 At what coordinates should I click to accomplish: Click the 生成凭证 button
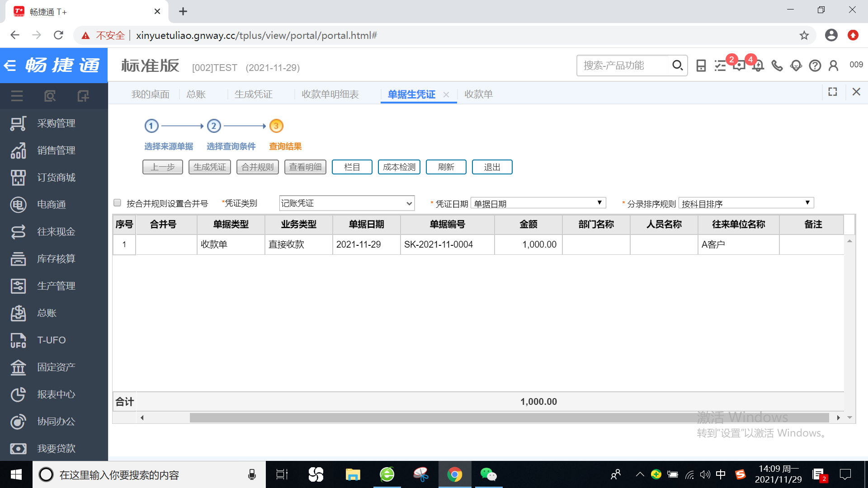[x=210, y=167]
